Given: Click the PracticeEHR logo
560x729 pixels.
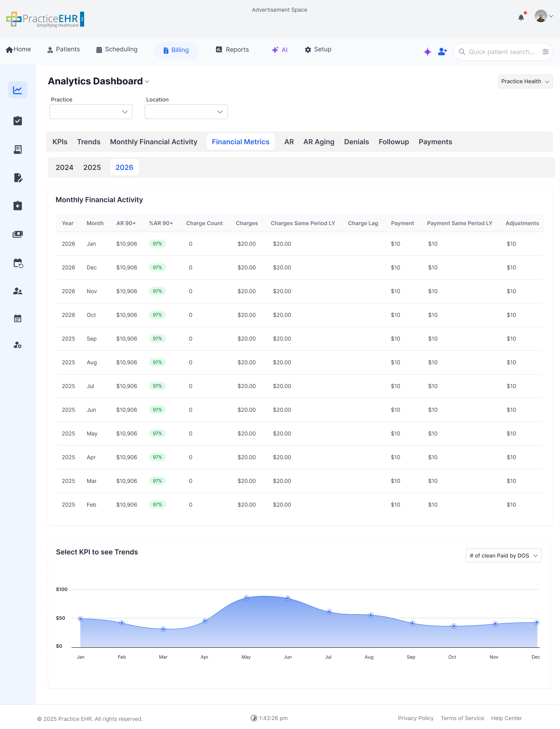Looking at the screenshot, I should [x=45, y=19].
